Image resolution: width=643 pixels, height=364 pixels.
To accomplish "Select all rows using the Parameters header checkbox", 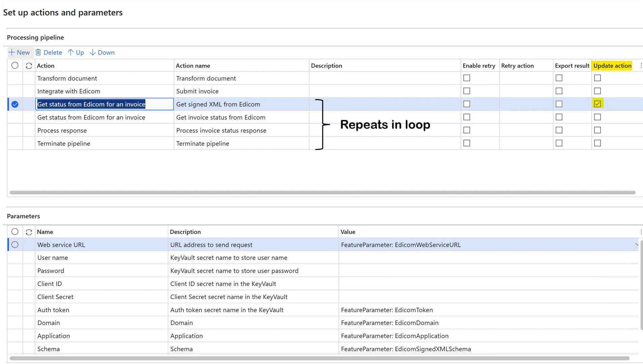I will 14,232.
